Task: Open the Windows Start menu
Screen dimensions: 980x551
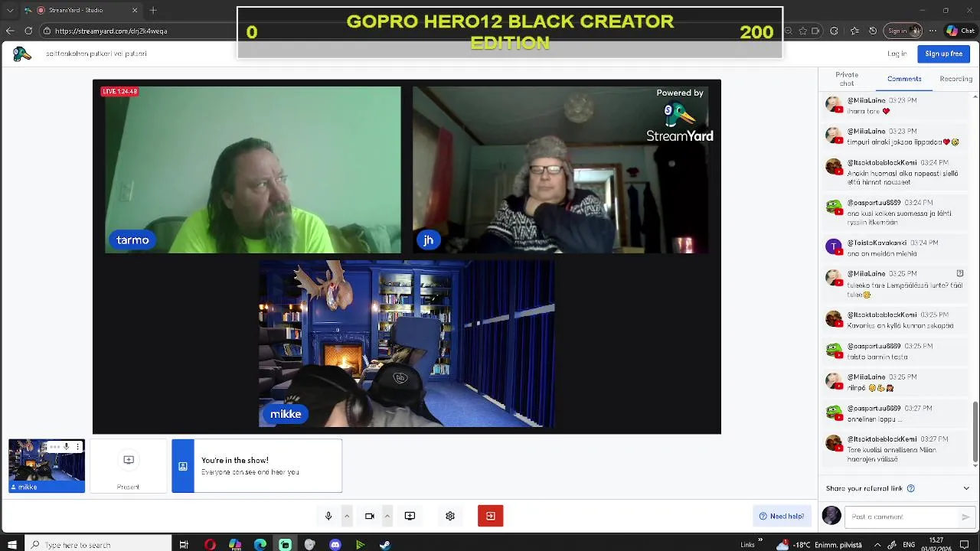Action: coord(11,545)
